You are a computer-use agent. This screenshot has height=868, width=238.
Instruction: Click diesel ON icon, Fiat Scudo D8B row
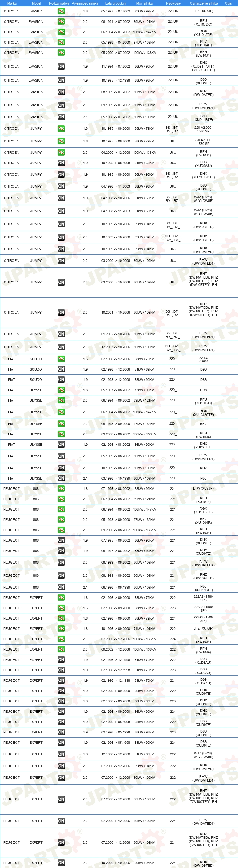[61, 380]
